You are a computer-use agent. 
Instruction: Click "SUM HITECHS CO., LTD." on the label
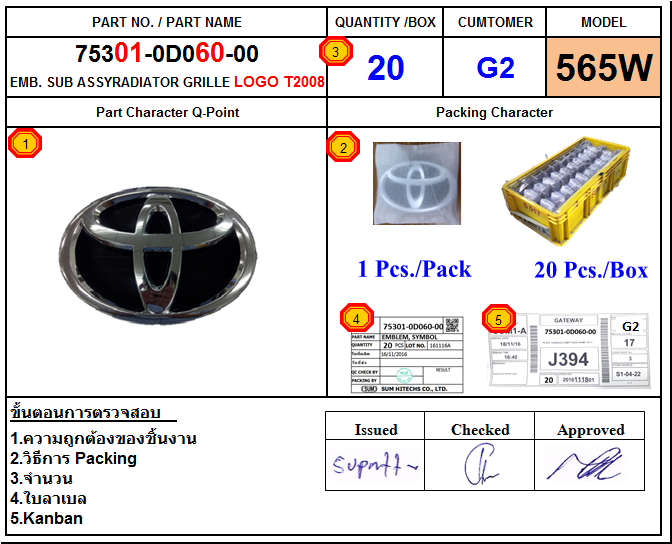[x=414, y=389]
